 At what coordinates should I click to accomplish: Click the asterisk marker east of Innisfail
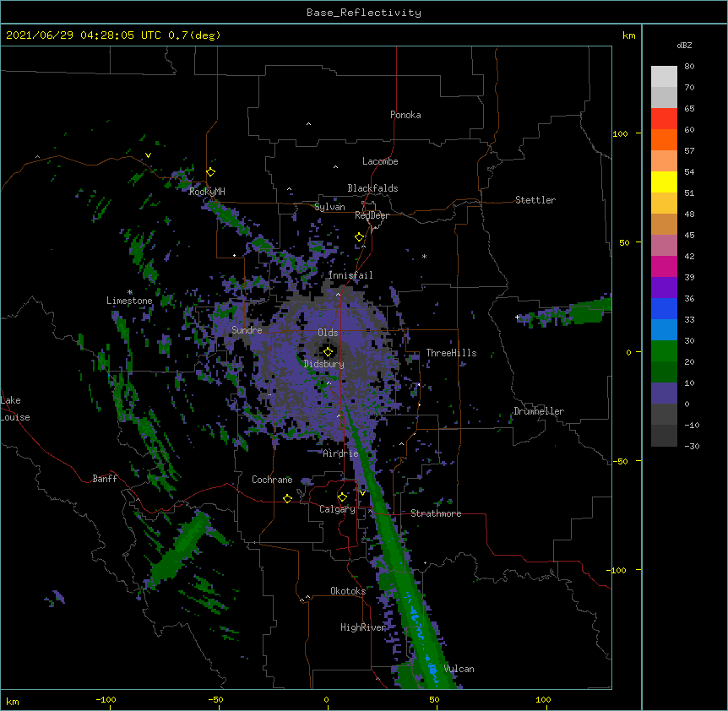pyautogui.click(x=424, y=257)
